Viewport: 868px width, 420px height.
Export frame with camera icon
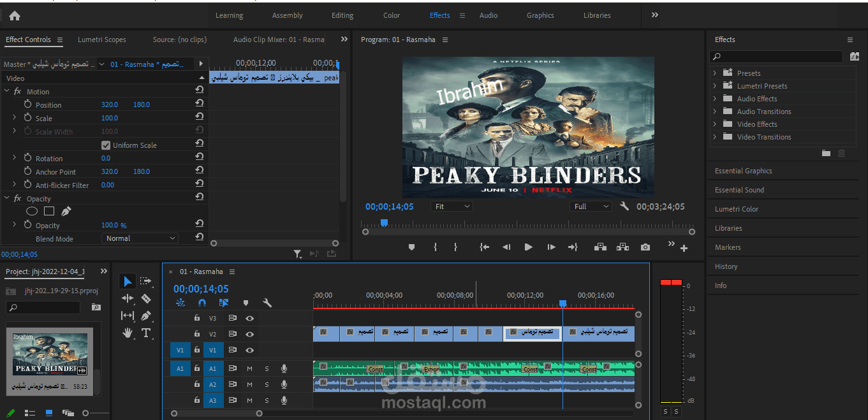(x=645, y=247)
